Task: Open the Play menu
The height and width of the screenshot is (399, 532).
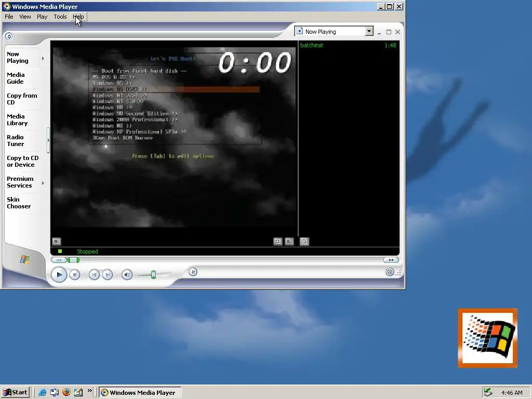Action: click(42, 17)
